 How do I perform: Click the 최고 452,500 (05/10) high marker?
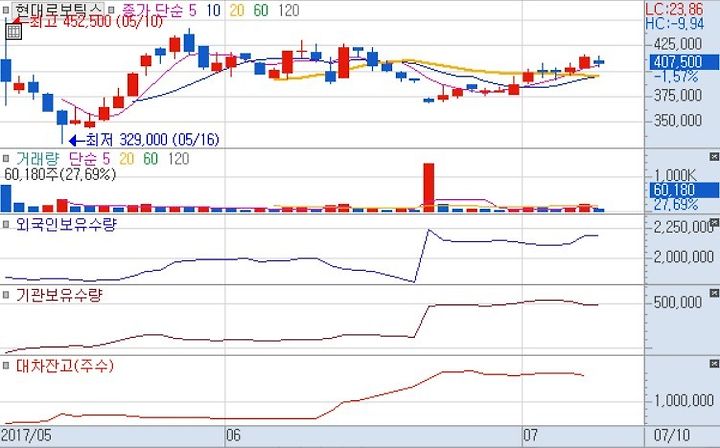[x=87, y=21]
